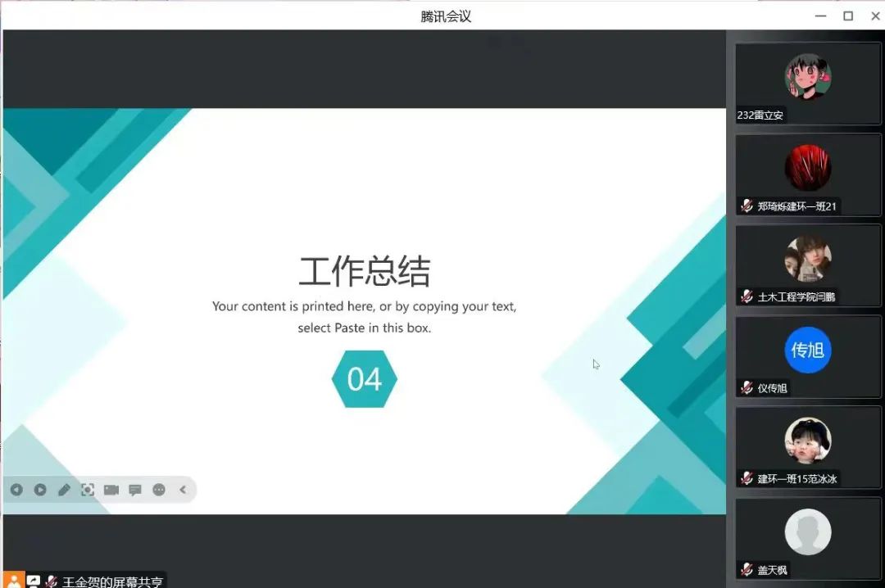Open the comment bubble icon in toolbar
885x588 pixels.
click(135, 490)
